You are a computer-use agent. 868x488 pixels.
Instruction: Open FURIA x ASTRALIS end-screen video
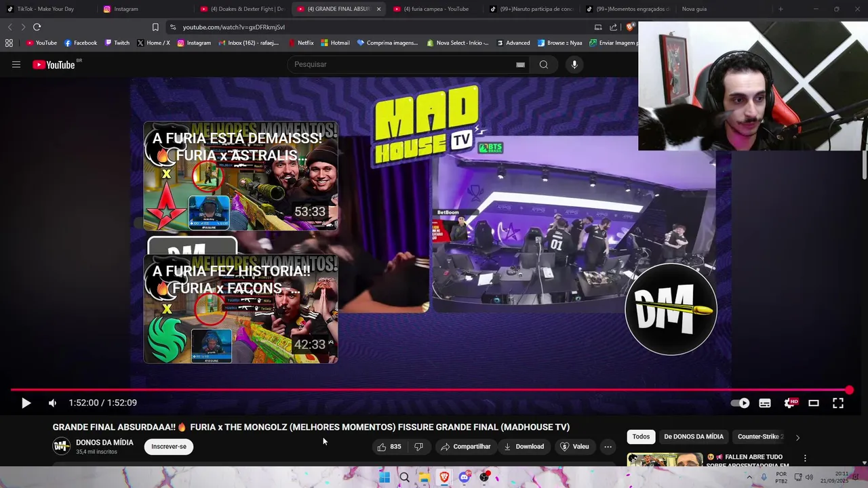point(241,176)
